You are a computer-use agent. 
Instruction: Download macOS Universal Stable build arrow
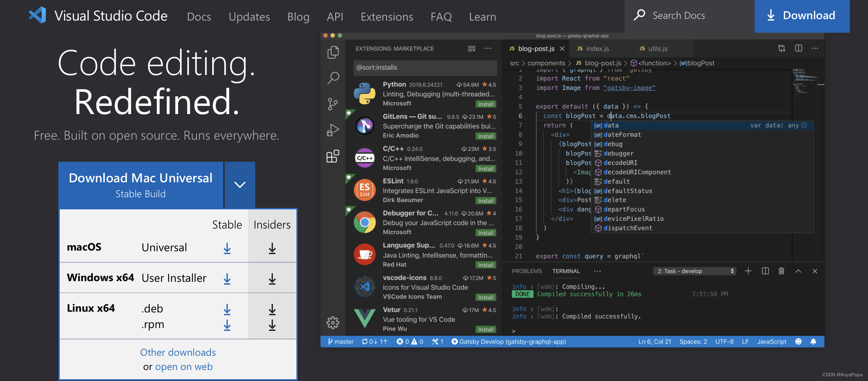point(227,248)
